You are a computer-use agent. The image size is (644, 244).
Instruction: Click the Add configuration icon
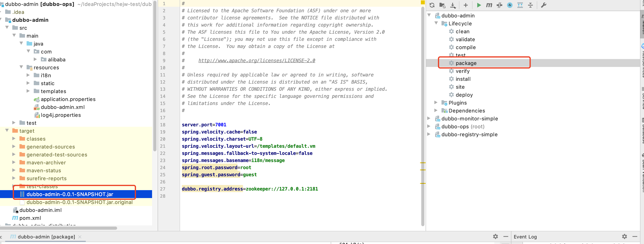click(x=465, y=5)
